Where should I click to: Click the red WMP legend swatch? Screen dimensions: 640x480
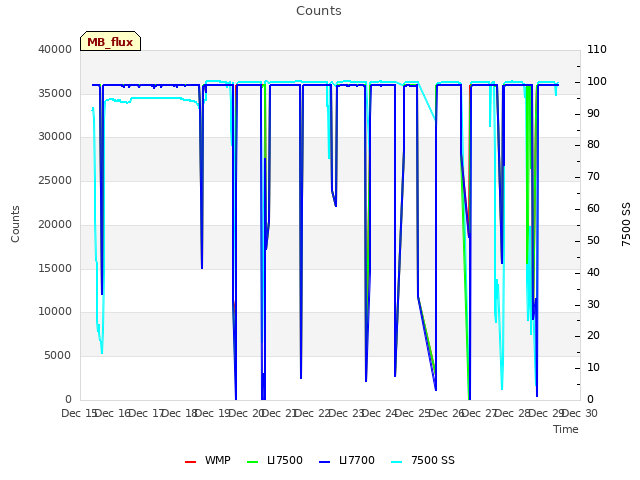(190, 462)
